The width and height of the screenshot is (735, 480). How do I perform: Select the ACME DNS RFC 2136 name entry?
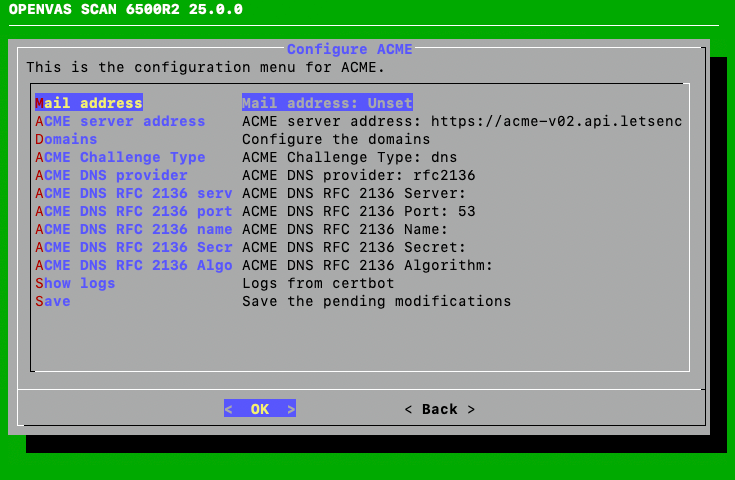click(134, 229)
